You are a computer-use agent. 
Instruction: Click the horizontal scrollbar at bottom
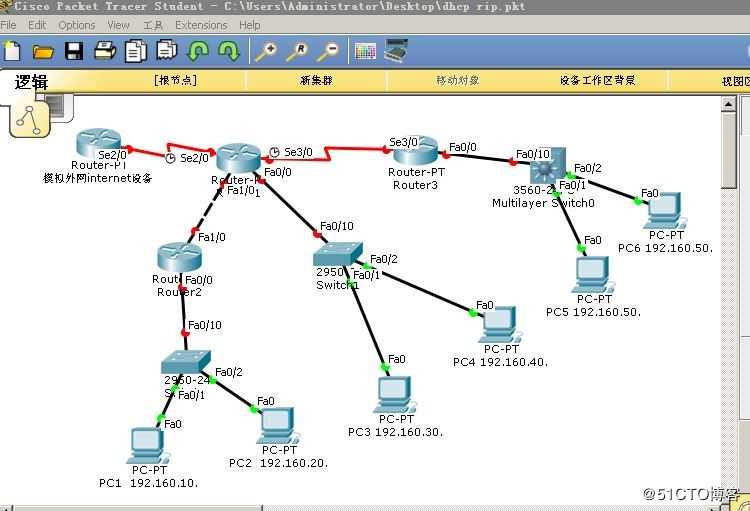coord(138,508)
